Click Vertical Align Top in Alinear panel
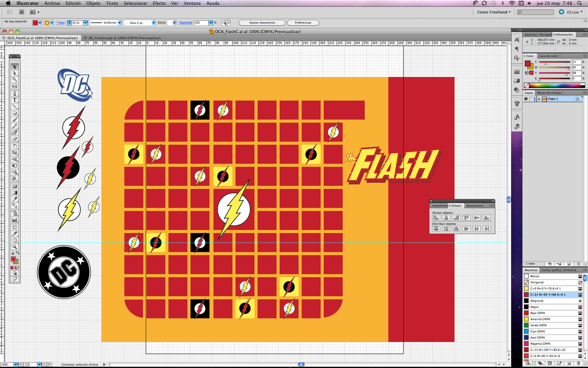The image size is (588, 368). (x=466, y=217)
